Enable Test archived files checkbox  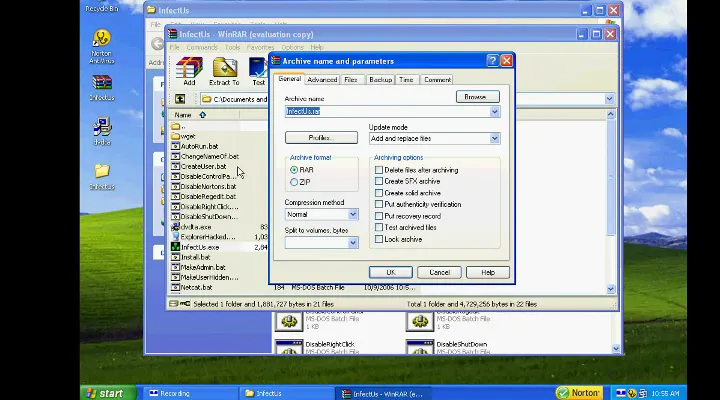[379, 227]
